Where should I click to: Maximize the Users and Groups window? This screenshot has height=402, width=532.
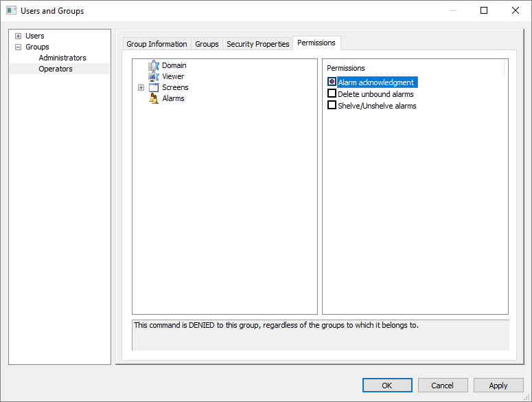tap(484, 11)
